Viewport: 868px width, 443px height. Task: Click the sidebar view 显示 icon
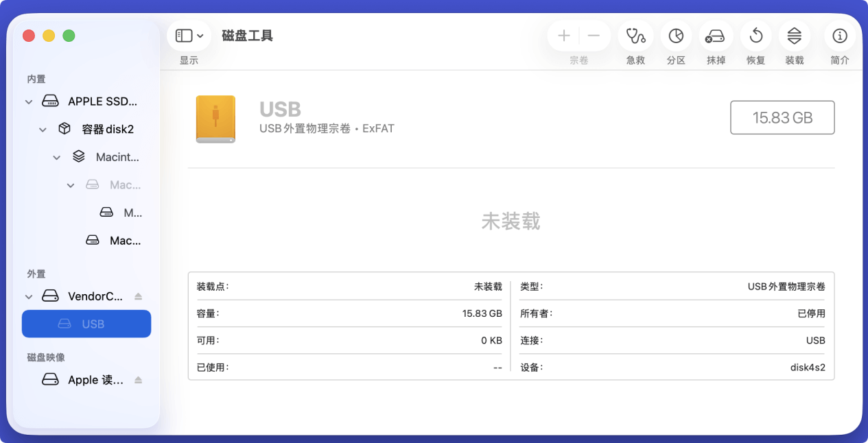pyautogui.click(x=183, y=35)
